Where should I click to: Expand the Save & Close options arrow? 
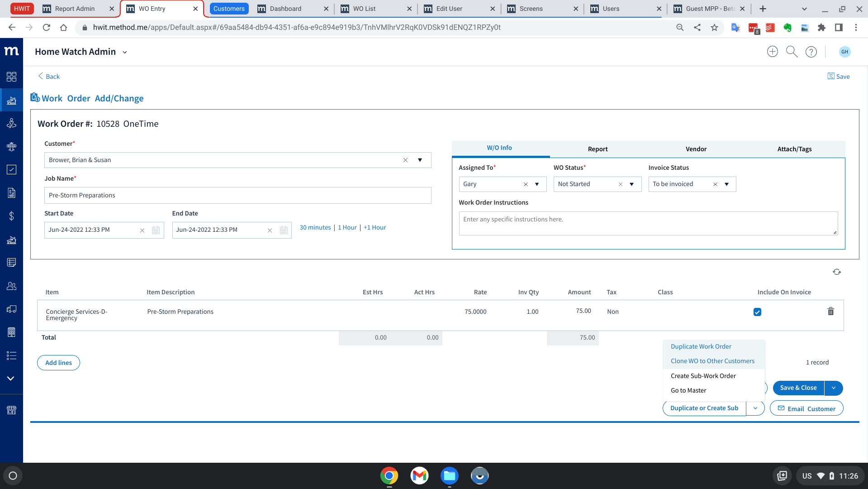point(834,388)
